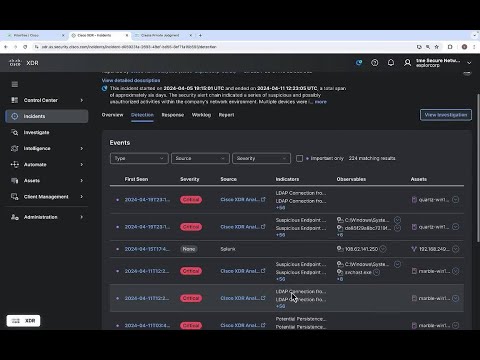Open the View detailed description link
Screen dimensions: 480x360
(131, 80)
